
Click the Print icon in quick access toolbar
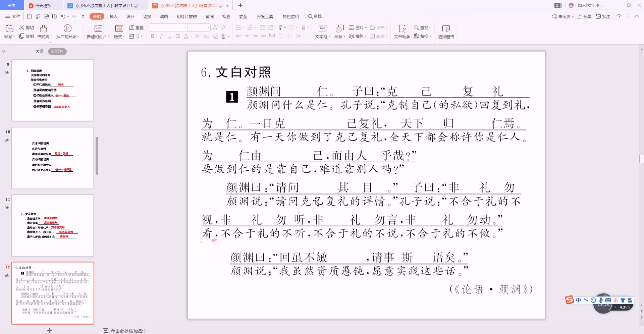(x=46, y=16)
